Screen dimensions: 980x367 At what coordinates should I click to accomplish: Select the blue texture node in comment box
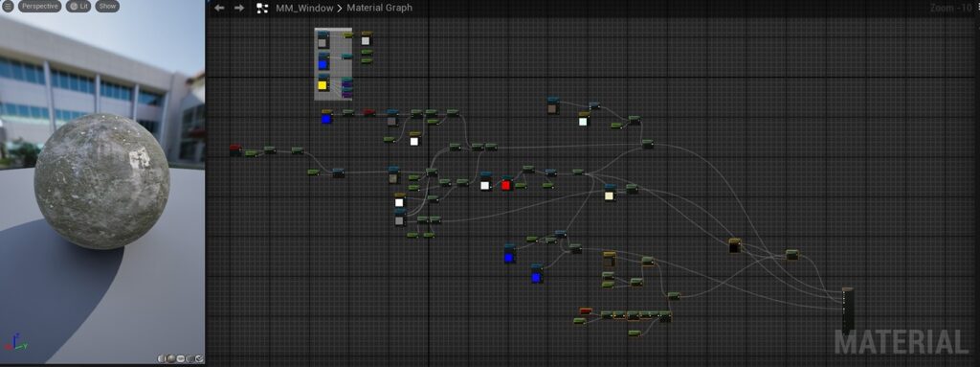(323, 61)
